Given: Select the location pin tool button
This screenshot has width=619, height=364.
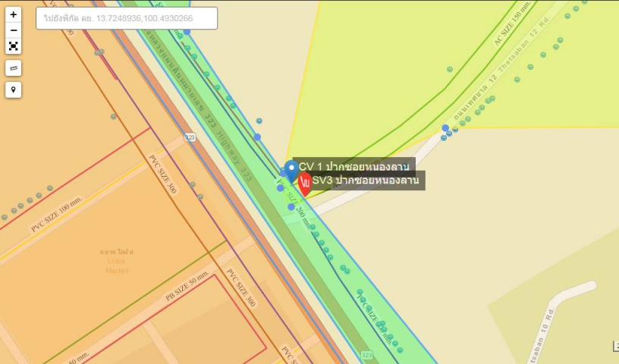Looking at the screenshot, I should pos(14,90).
